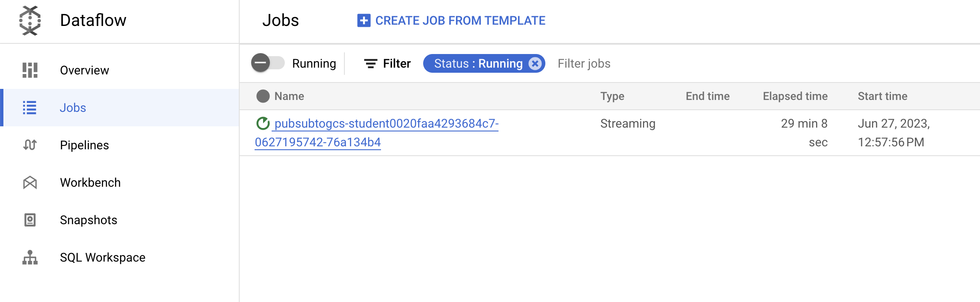Click the select-all circle in the Name column
980x302 pixels.
click(263, 96)
